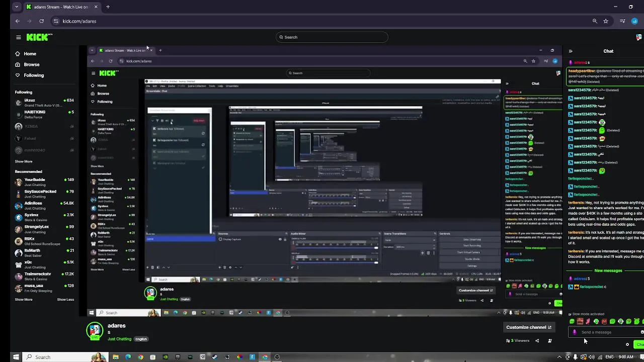Jump to New messages divider in chat
The width and height of the screenshot is (644, 362).
608,270
